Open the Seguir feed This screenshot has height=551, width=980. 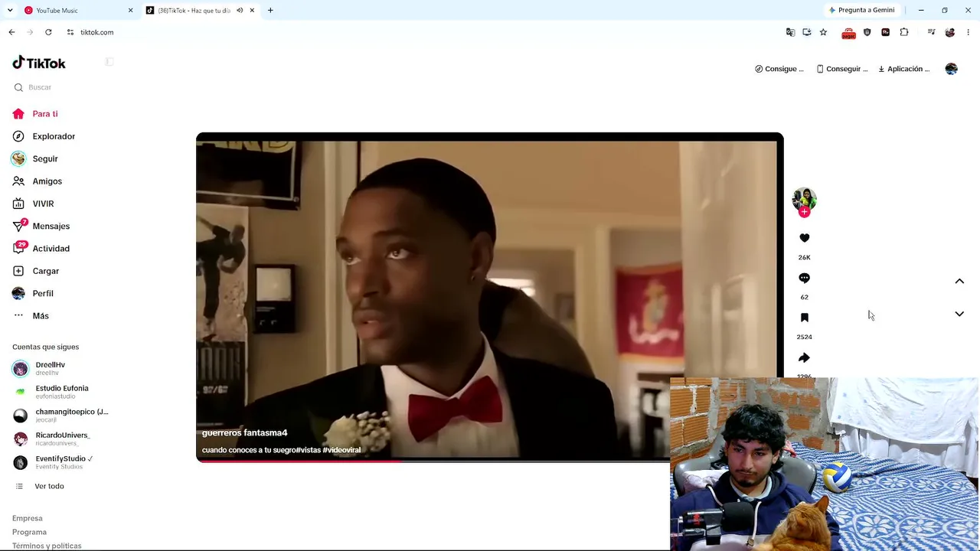point(45,158)
